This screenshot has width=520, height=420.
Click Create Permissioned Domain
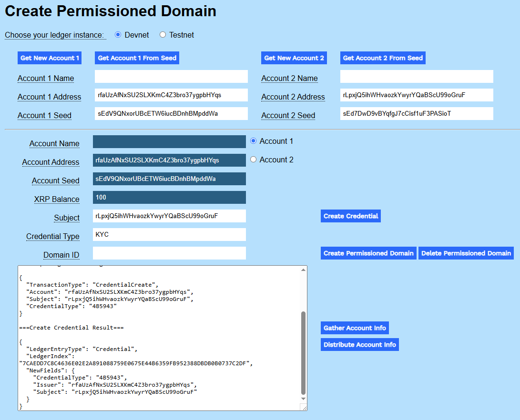click(x=368, y=253)
